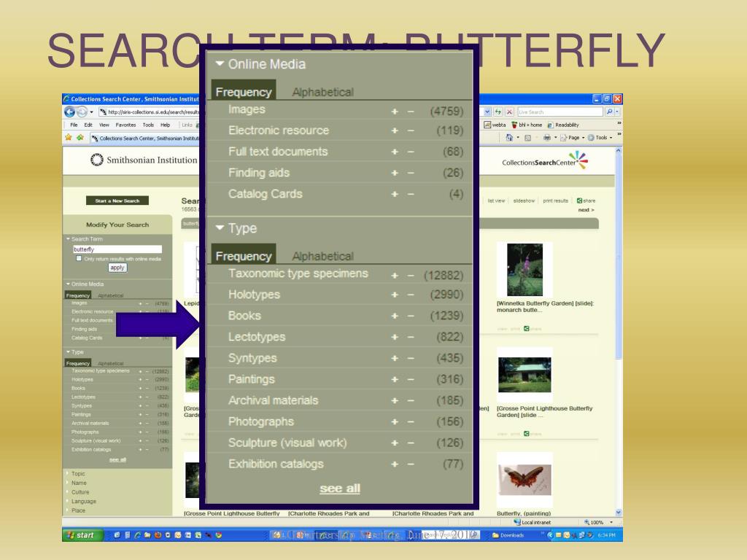Click the red Stop loading X icon
Image resolution: width=747 pixels, height=560 pixels.
509,112
